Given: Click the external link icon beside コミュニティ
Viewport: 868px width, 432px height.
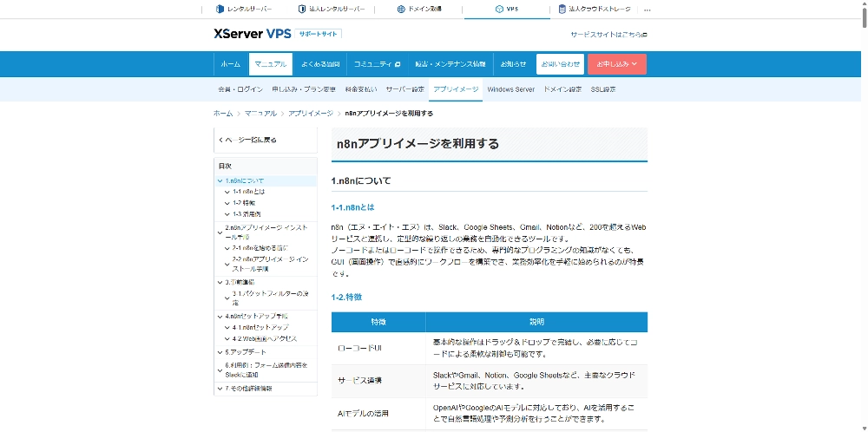Looking at the screenshot, I should [398, 64].
